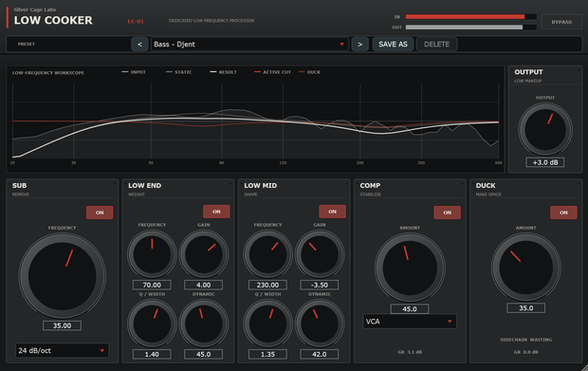Viewport: 588px width, 371px height.
Task: Click the OUTPUT gain knob
Action: click(545, 129)
